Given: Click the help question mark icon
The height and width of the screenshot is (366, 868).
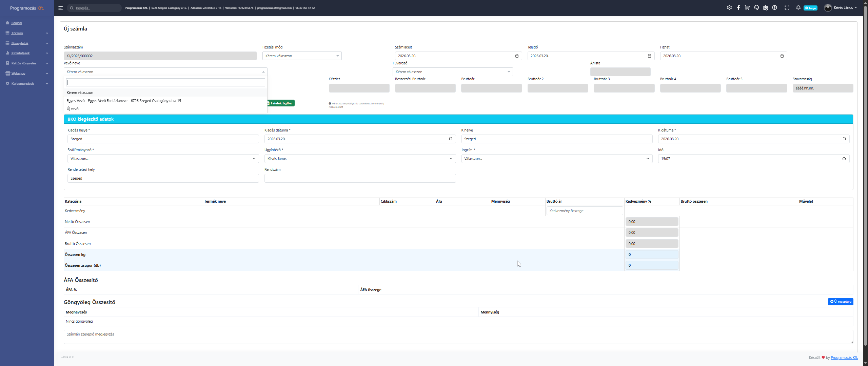Looking at the screenshot, I should [775, 7].
